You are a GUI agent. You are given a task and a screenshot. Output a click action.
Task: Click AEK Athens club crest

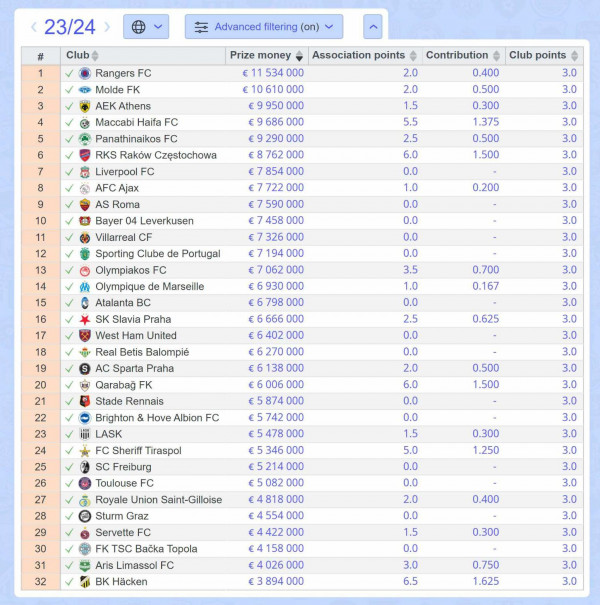[85, 106]
